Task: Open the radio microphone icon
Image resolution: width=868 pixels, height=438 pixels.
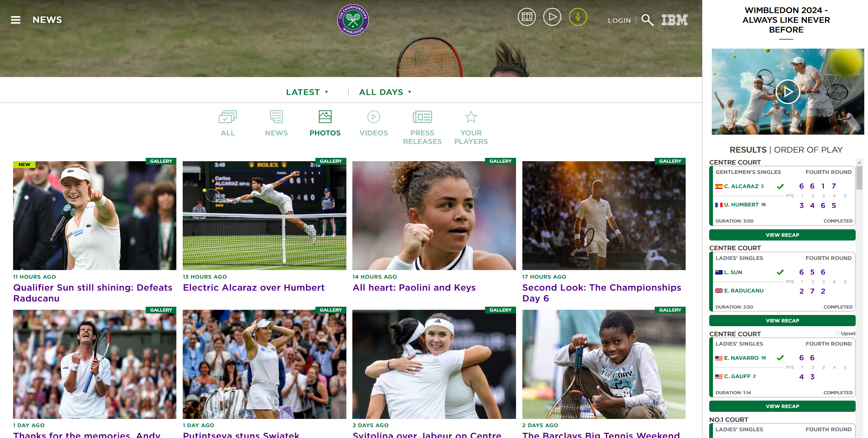Action: 578,17
